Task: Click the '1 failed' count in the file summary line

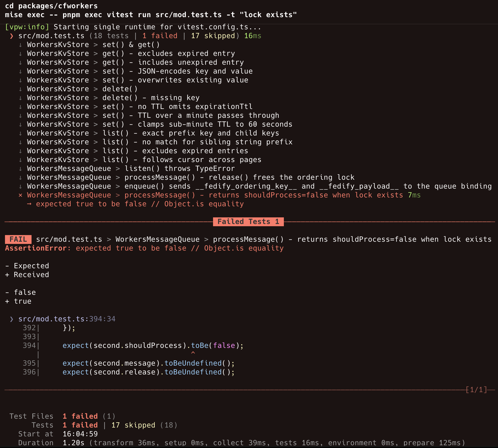Action: tap(160, 36)
